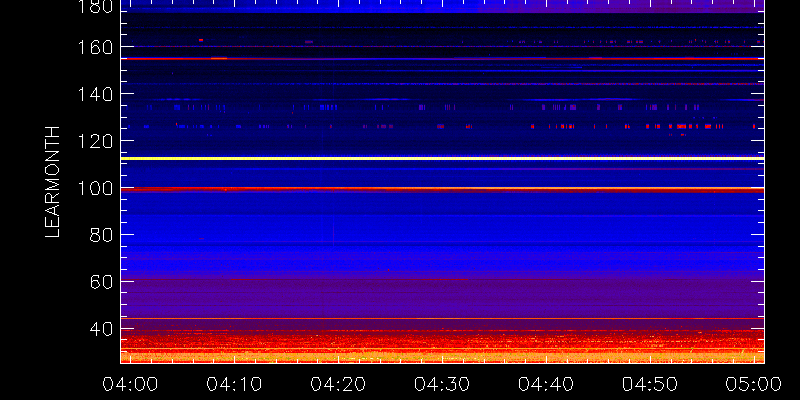Click the 40 frequency axis label
The width and height of the screenshot is (800, 400).
(x=101, y=329)
